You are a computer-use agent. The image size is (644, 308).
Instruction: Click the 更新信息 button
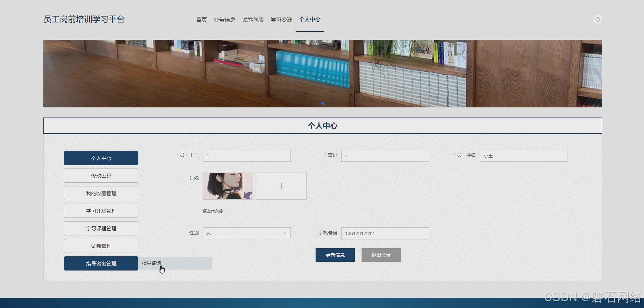pyautogui.click(x=335, y=255)
